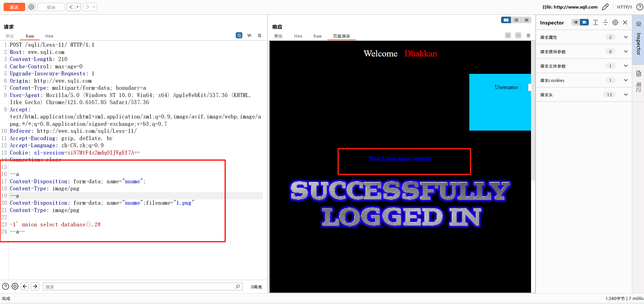Image resolution: width=644 pixels, height=304 pixels.
Task: Switch request view to the Hex tab
Action: point(49,36)
